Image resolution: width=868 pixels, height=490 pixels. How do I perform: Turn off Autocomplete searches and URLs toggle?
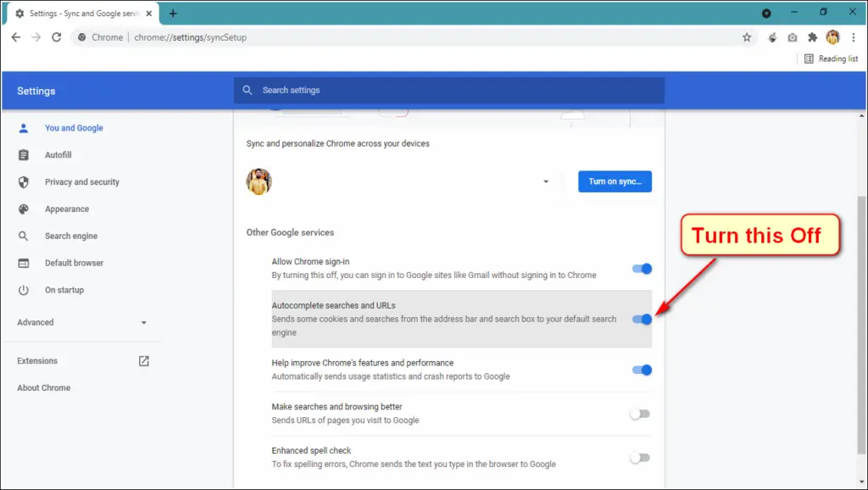click(x=643, y=320)
